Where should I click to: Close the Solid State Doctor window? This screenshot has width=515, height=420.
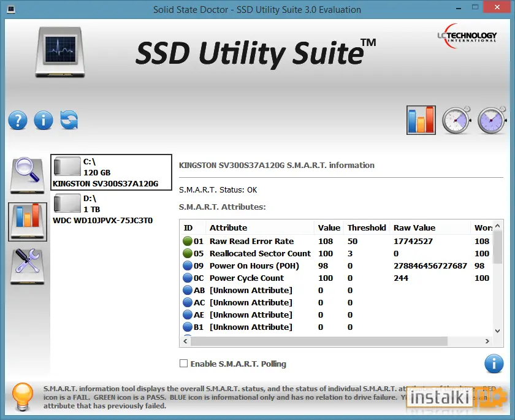tap(497, 7)
